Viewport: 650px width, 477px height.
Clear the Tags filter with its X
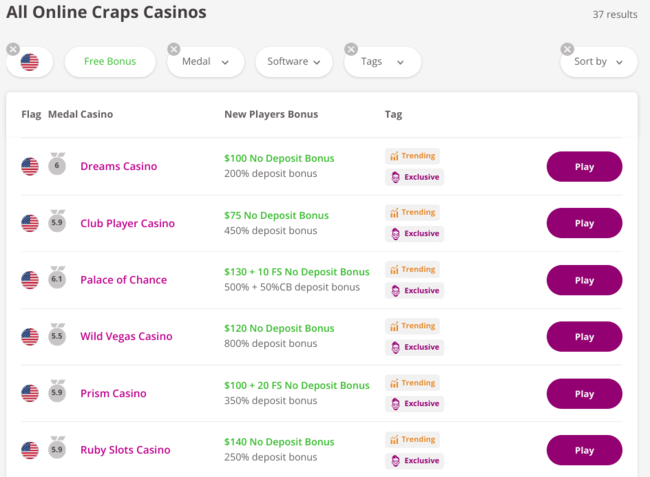coord(351,49)
